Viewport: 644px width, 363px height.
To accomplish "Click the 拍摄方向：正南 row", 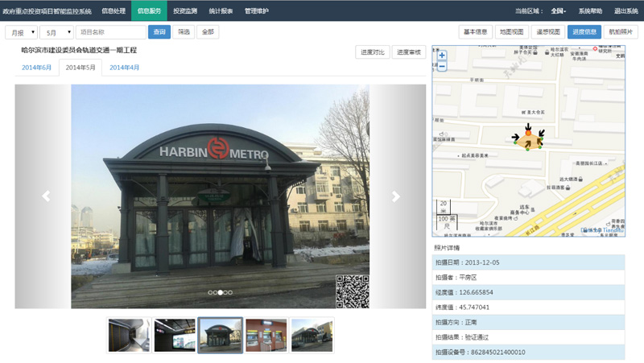I will 528,322.
